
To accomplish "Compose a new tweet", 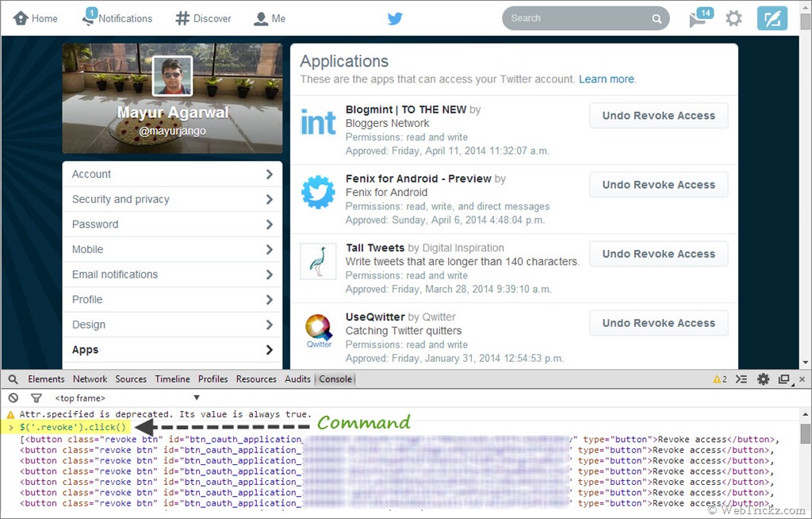I will pyautogui.click(x=772, y=19).
